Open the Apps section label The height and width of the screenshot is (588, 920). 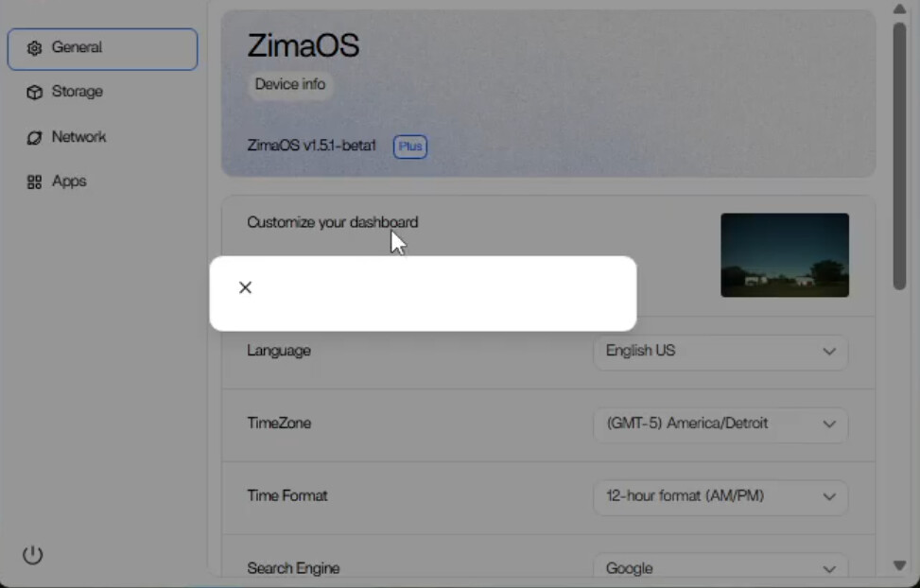pos(69,182)
